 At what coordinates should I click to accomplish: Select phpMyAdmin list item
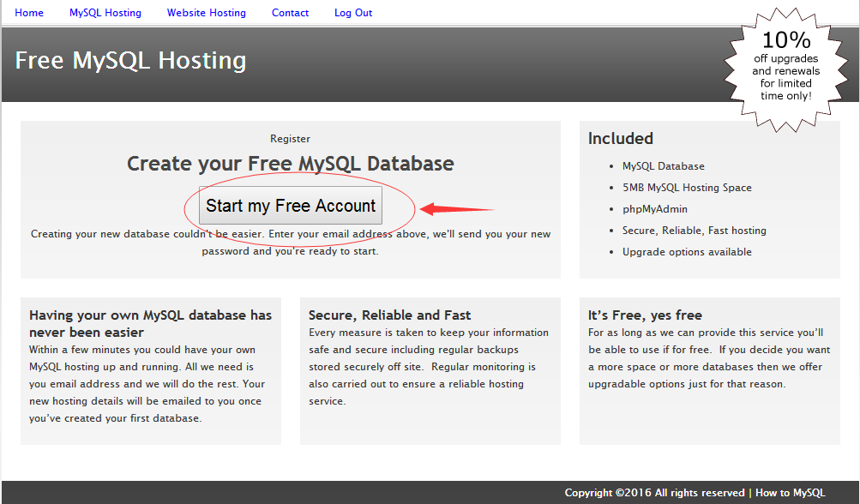[655, 209]
